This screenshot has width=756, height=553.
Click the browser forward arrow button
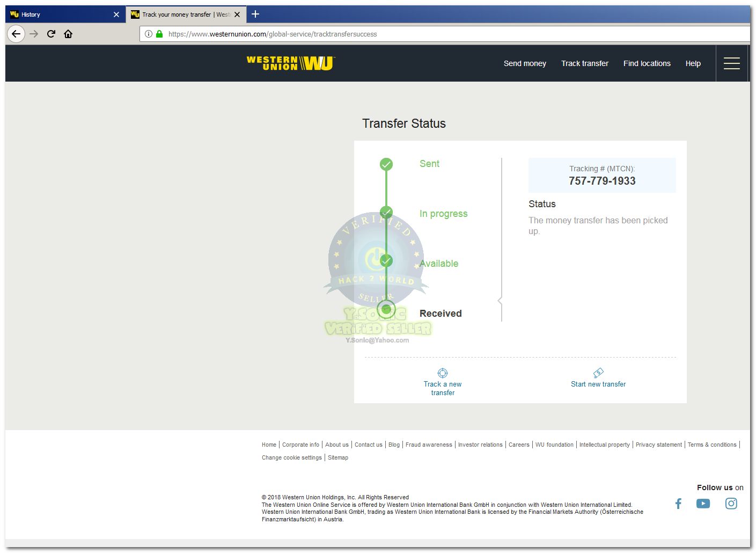pyautogui.click(x=34, y=34)
